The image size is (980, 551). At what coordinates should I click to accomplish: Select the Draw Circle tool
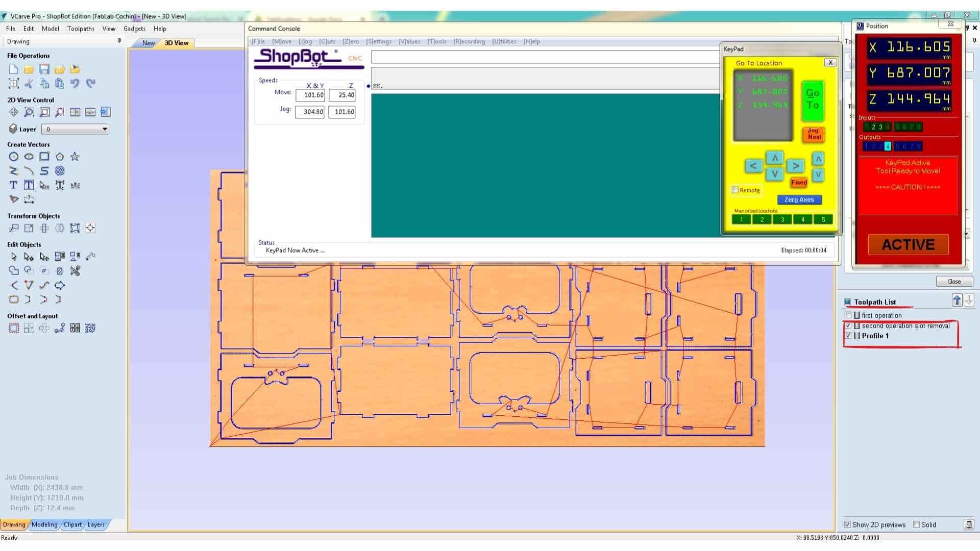point(14,157)
